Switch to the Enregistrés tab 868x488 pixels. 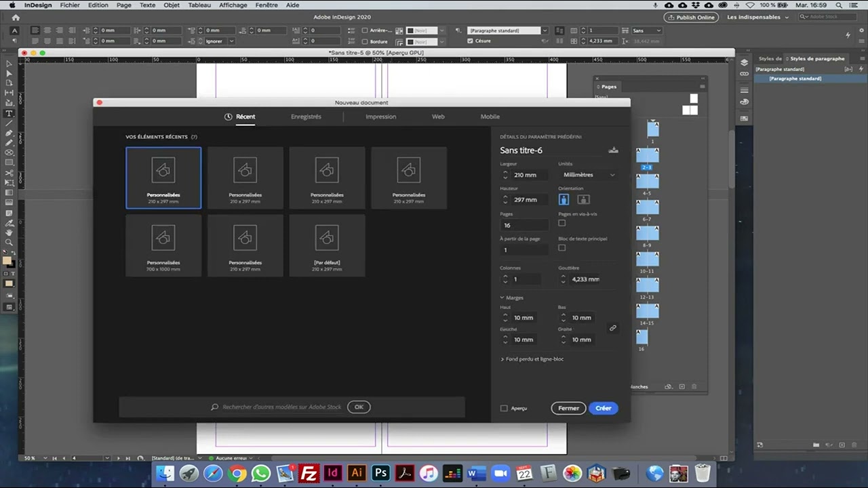[306, 117]
